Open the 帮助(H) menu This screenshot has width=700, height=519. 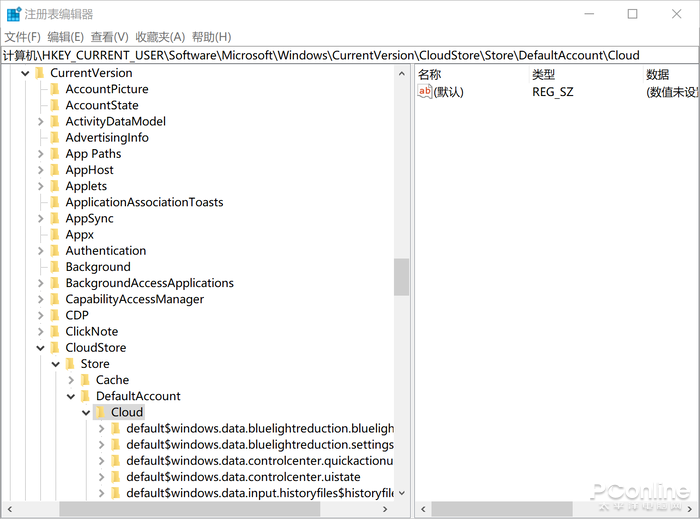pos(212,37)
